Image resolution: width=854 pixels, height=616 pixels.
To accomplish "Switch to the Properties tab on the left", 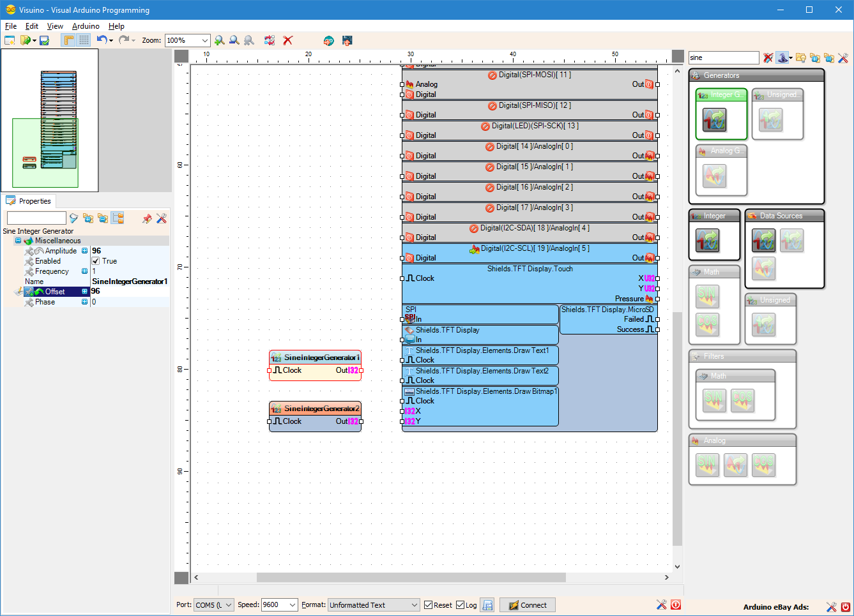I will [x=29, y=200].
